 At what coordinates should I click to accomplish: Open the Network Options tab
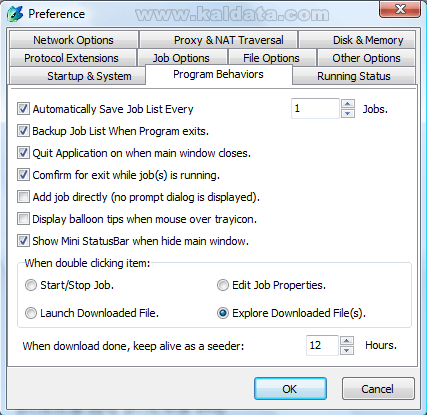[x=74, y=40]
